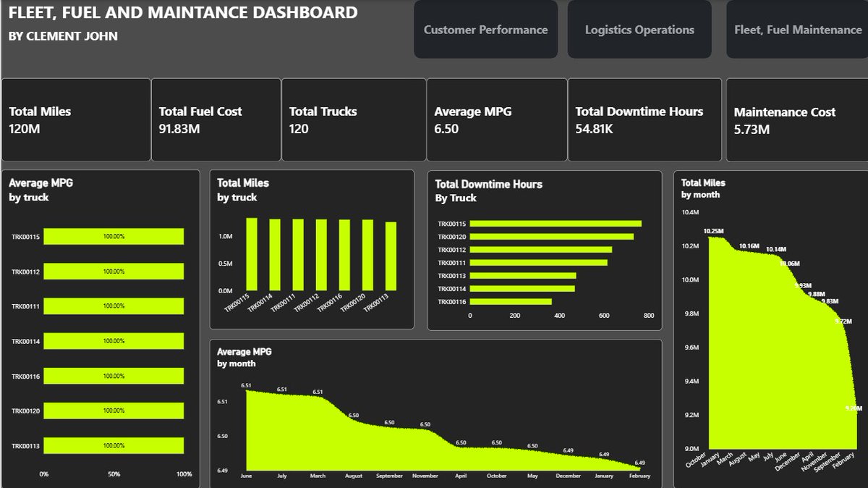Click the BY CLEMENT JOHN subtitle

coord(64,35)
